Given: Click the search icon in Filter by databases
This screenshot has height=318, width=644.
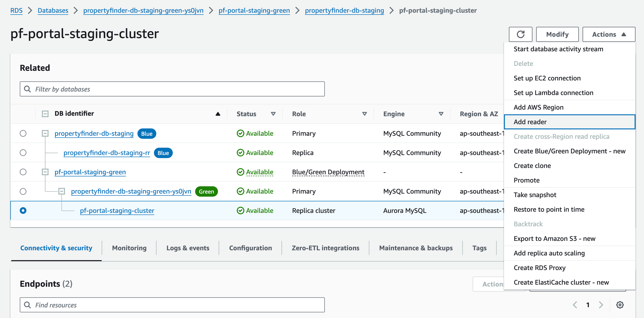Looking at the screenshot, I should 27,89.
